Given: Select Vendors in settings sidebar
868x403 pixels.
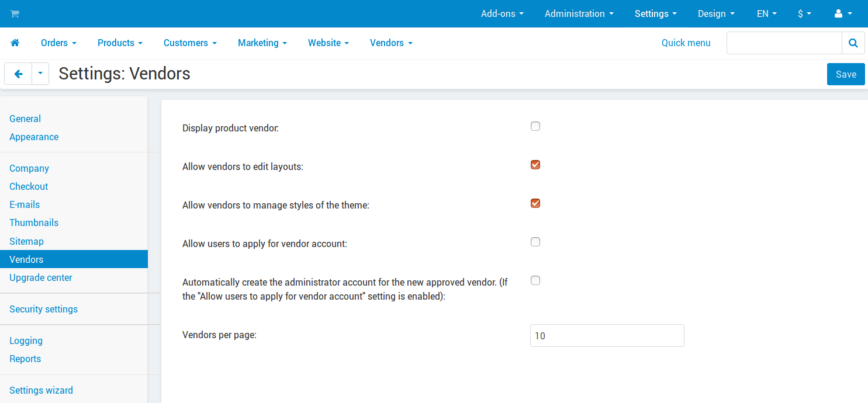Looking at the screenshot, I should tap(74, 259).
